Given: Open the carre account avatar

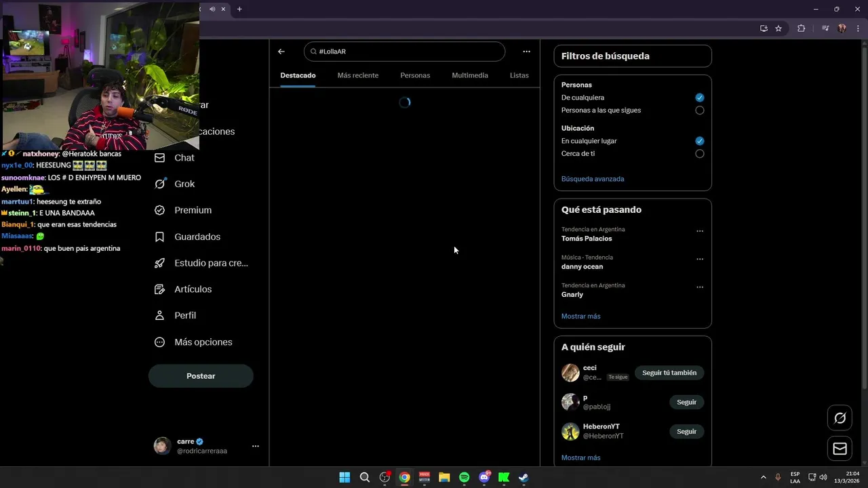Looking at the screenshot, I should tap(162, 445).
